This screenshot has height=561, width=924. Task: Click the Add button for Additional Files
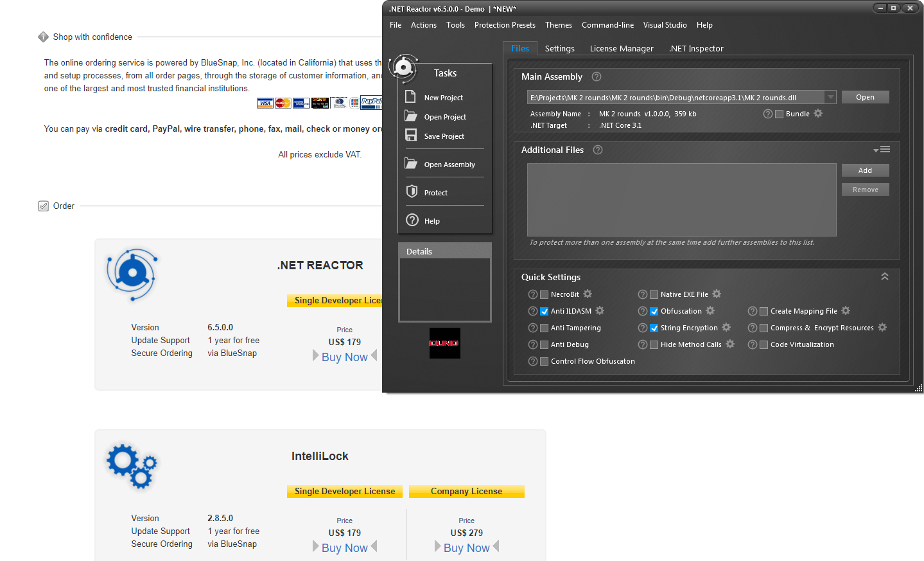[865, 170]
